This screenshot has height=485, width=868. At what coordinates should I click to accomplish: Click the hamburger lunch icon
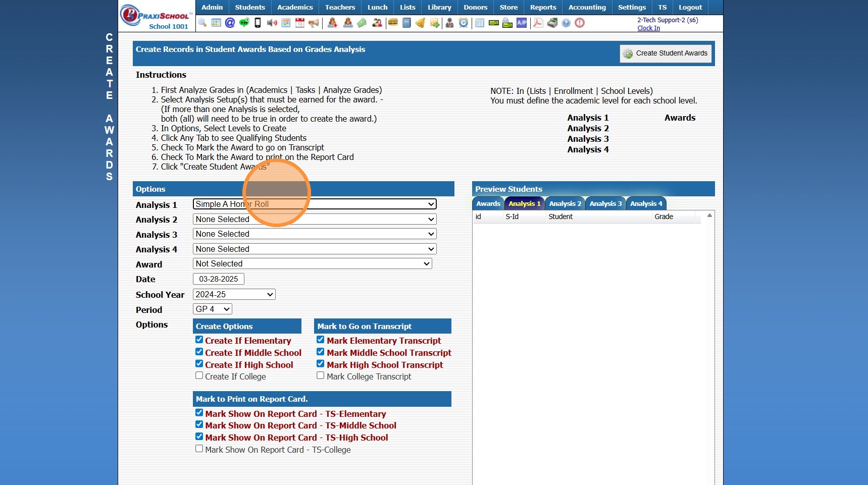[393, 23]
